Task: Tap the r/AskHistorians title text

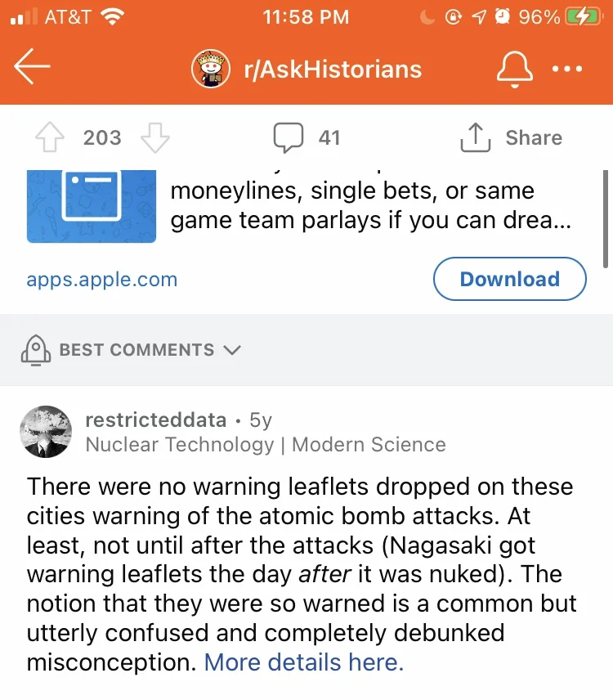Action: coord(333,70)
